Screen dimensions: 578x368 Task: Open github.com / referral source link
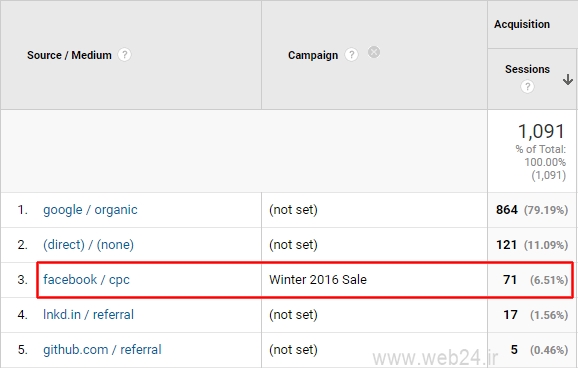click(102, 350)
